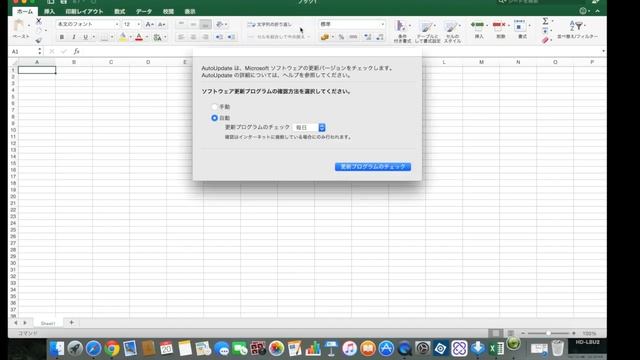
Task: Click the AutoSum sigma icon
Action: (x=545, y=21)
